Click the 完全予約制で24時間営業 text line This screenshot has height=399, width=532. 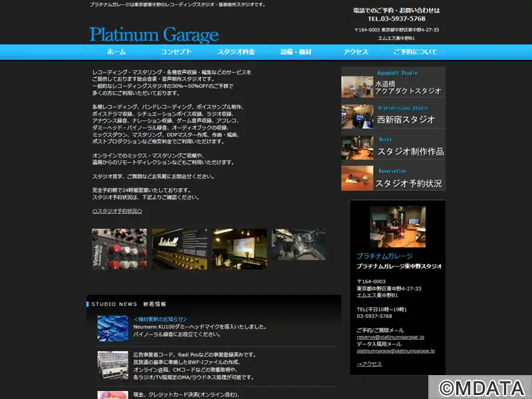[142, 190]
